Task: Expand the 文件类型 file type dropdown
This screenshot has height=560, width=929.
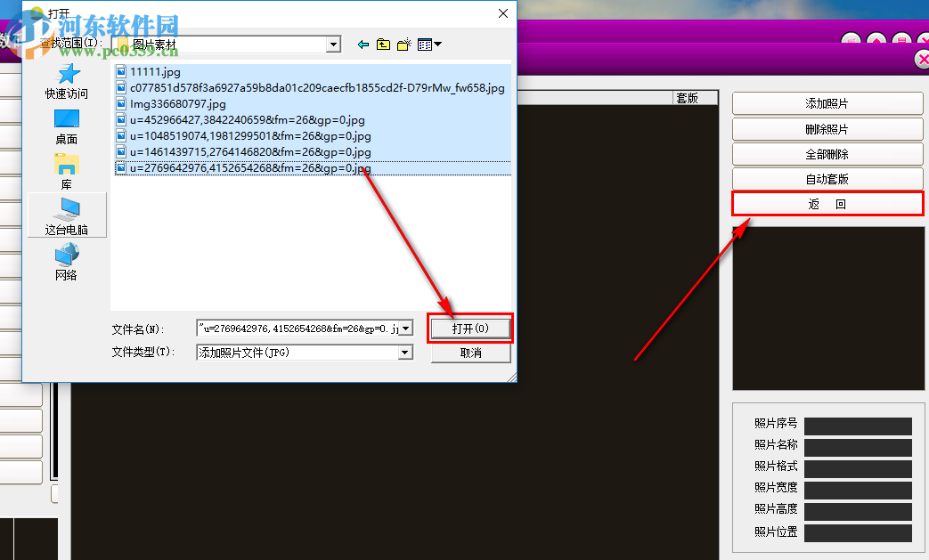Action: point(405,353)
